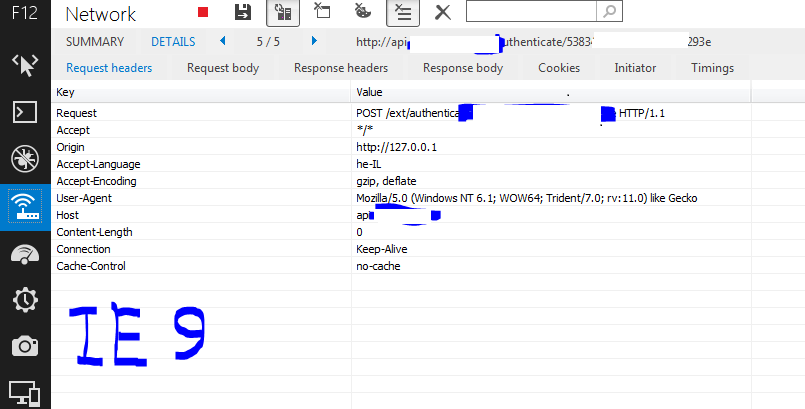The image size is (805, 409).
Task: Click the F12 label in sidebar
Action: 25,12
